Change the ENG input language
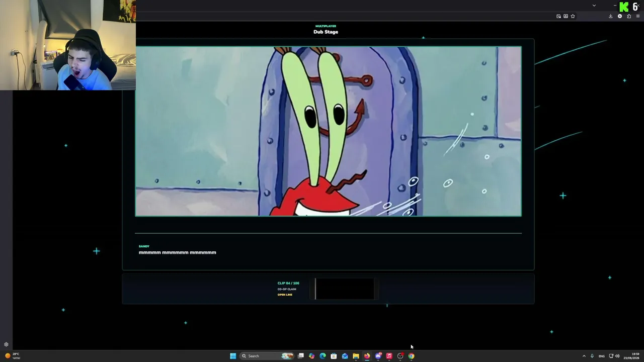Image resolution: width=644 pixels, height=362 pixels. [601, 356]
